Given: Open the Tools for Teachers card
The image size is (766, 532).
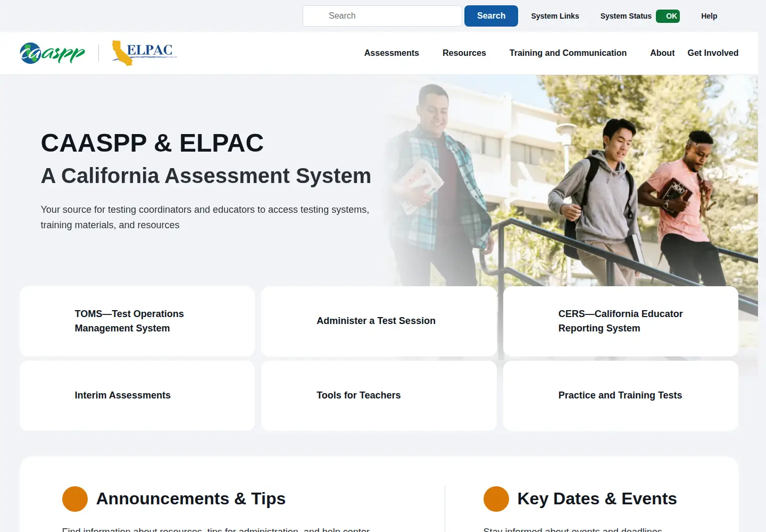Looking at the screenshot, I should [x=379, y=396].
